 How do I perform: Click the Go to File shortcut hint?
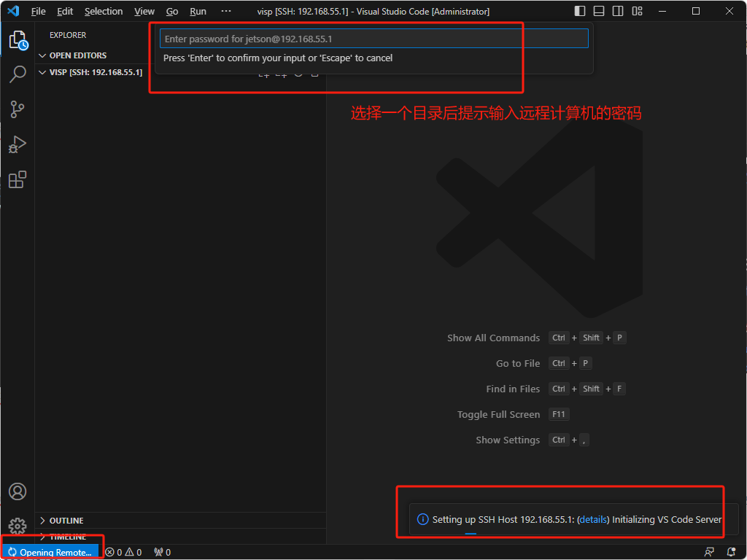tap(543, 363)
